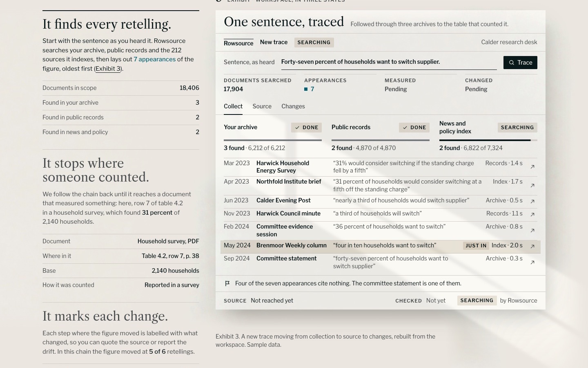This screenshot has width=588, height=368.
Task: Click the "36 percent of households want to switch" quote
Action: 389,227
